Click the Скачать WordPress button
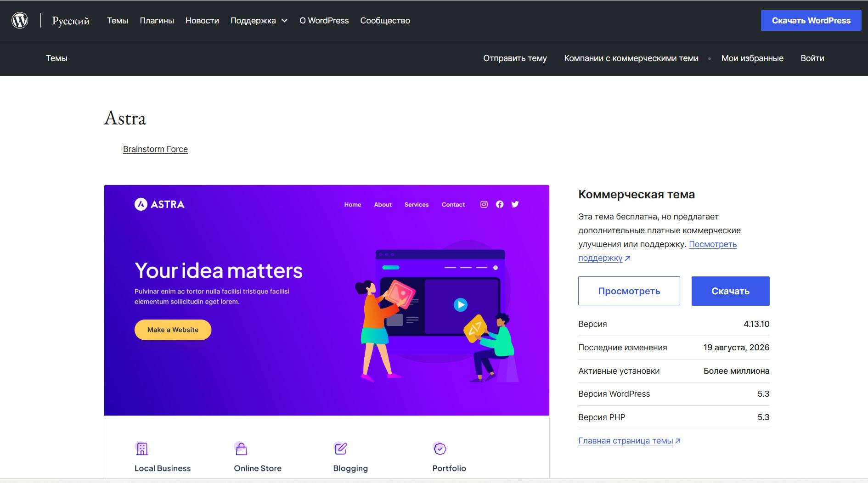868x483 pixels. pos(811,21)
